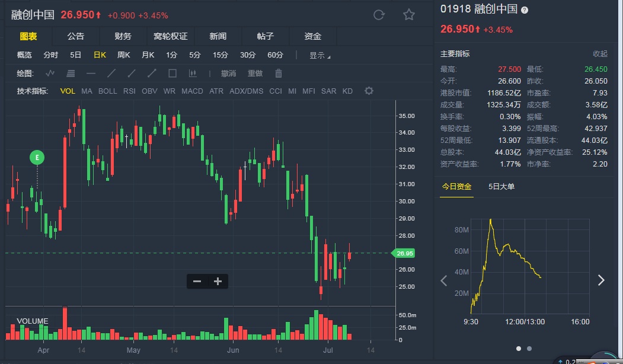The image size is (623, 364).
Task: Collapse the 主要指标 panel with 收起
Action: point(600,54)
